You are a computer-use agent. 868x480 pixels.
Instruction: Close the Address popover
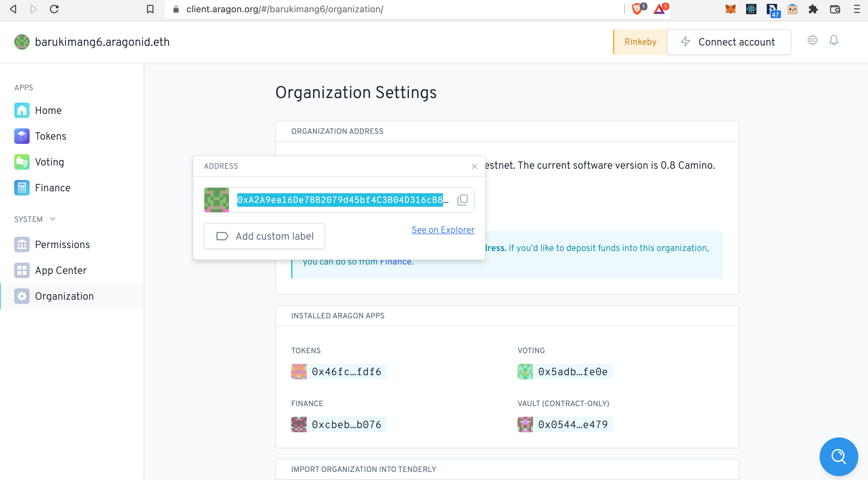(474, 166)
